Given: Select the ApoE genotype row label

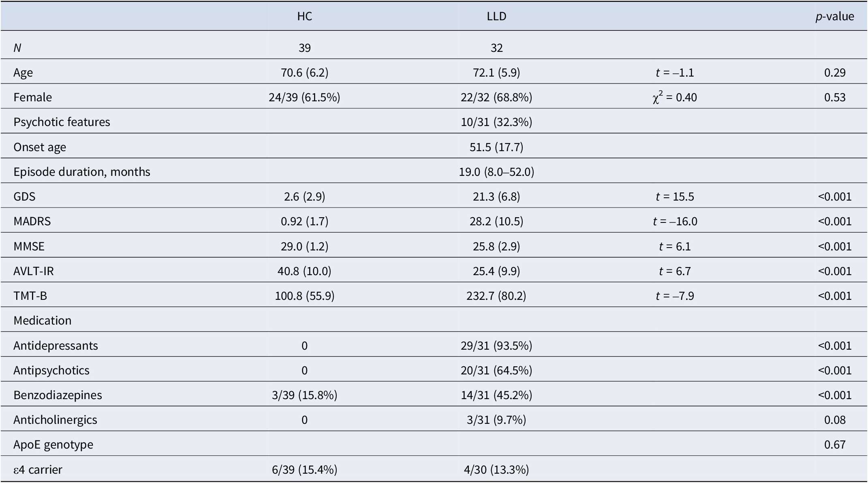Looking at the screenshot, I should tap(53, 445).
